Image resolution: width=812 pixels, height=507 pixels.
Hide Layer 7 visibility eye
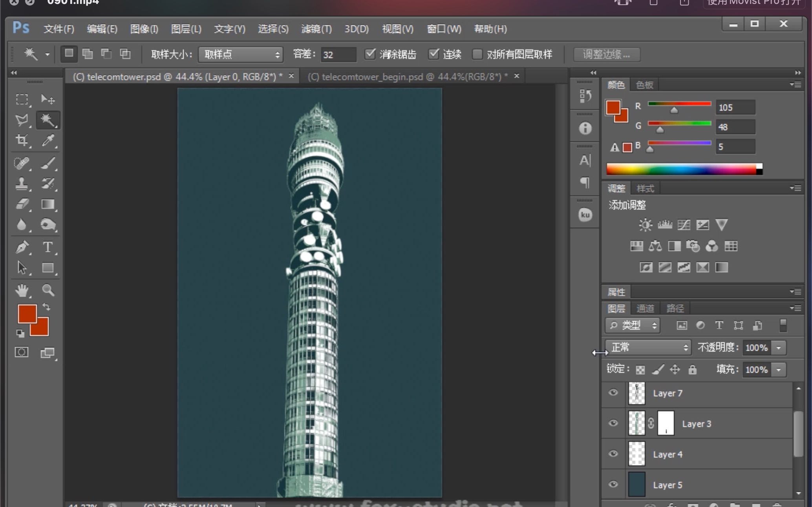click(x=613, y=393)
